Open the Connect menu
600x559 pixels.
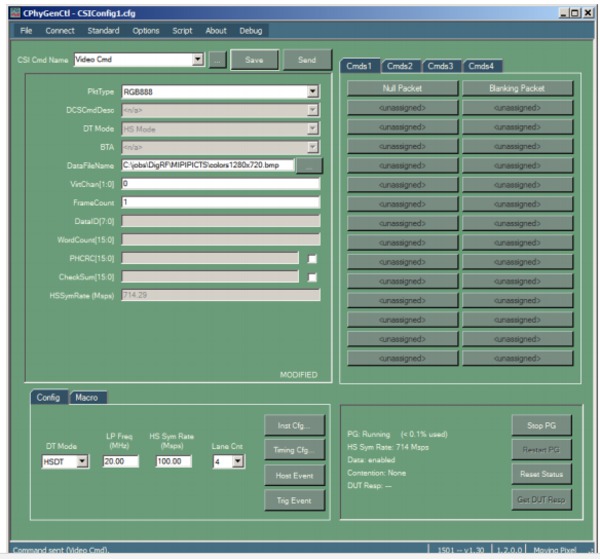[60, 31]
